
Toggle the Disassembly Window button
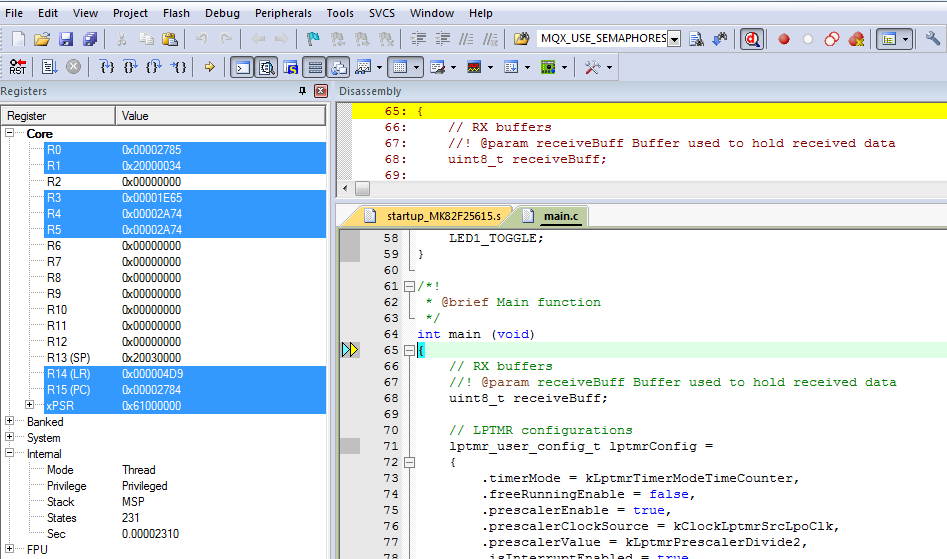click(x=266, y=67)
